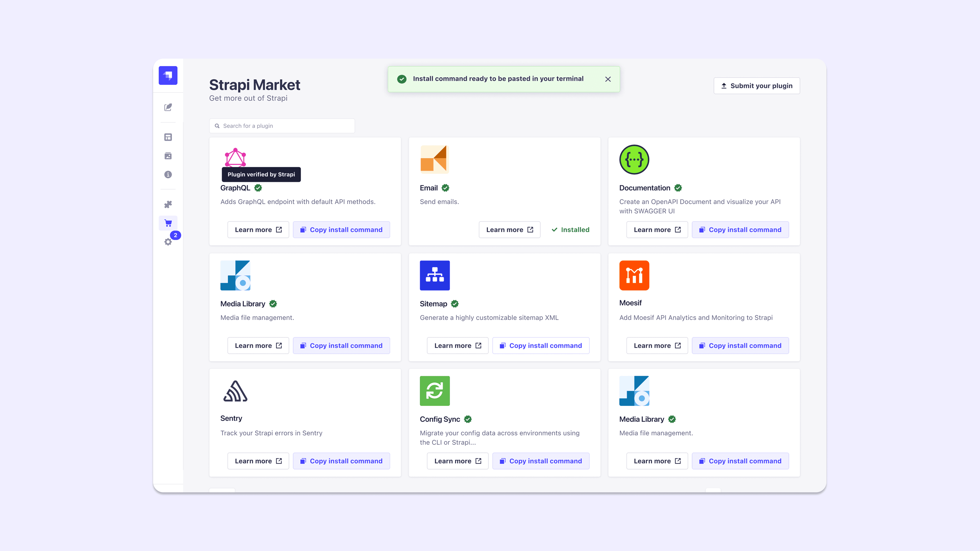The width and height of the screenshot is (980, 551).
Task: Click Submit your plugin button
Action: 756,86
